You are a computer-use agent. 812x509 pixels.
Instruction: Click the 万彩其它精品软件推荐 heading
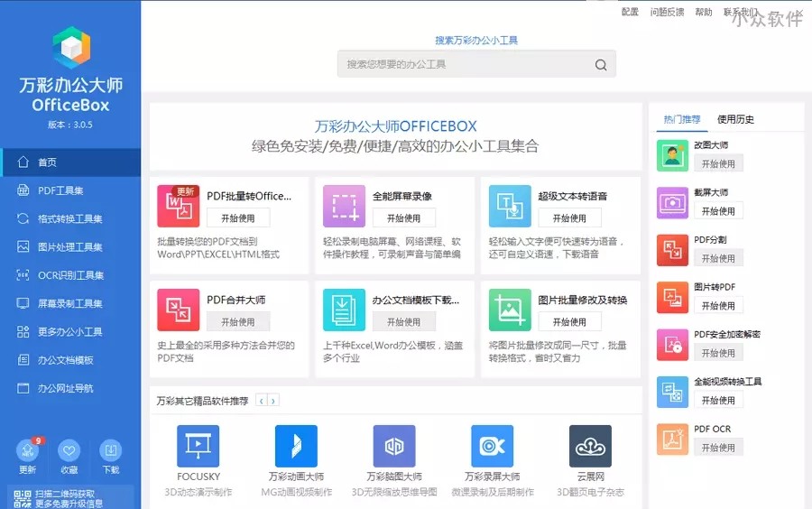[202, 401]
